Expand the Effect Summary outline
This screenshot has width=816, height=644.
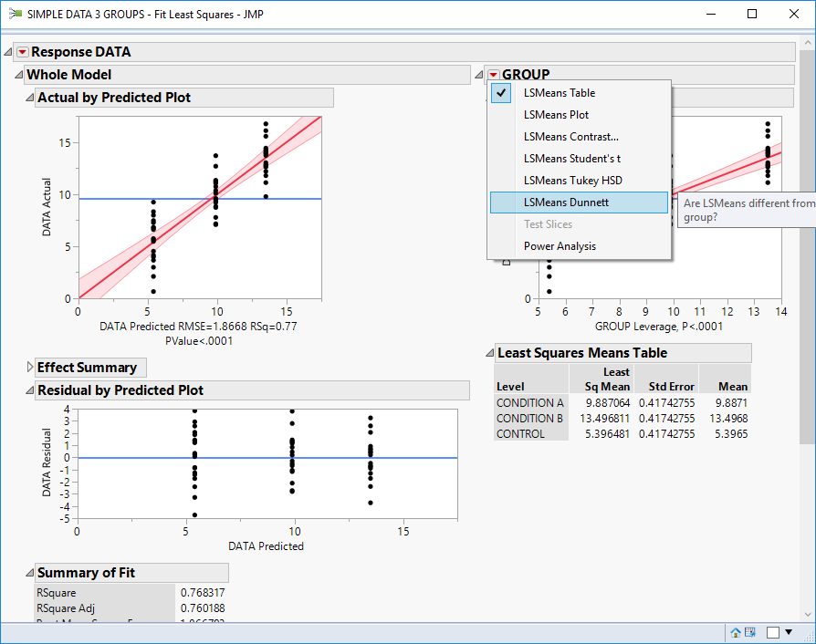[27, 368]
